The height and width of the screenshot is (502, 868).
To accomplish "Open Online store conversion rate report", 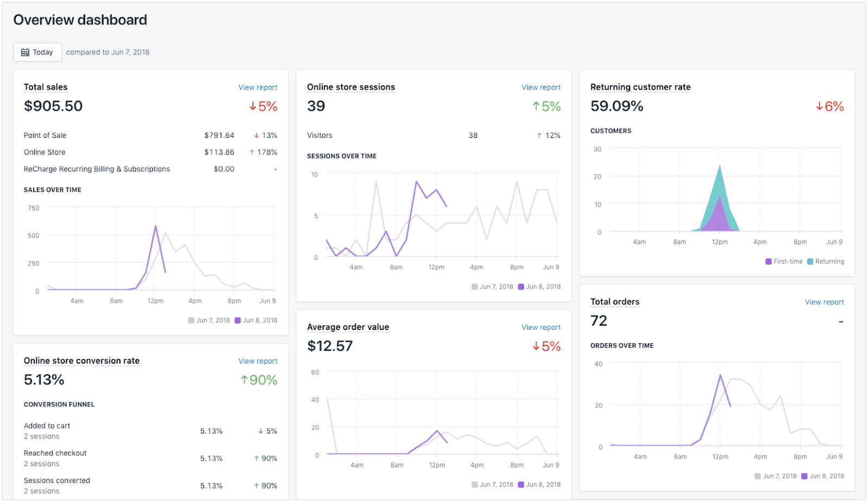I will point(258,361).
